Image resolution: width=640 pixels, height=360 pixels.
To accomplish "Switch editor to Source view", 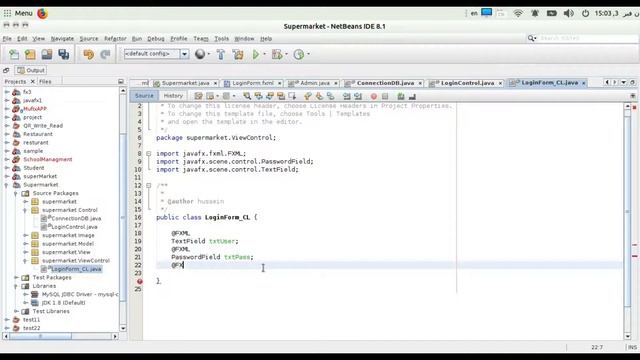I will 144,96.
